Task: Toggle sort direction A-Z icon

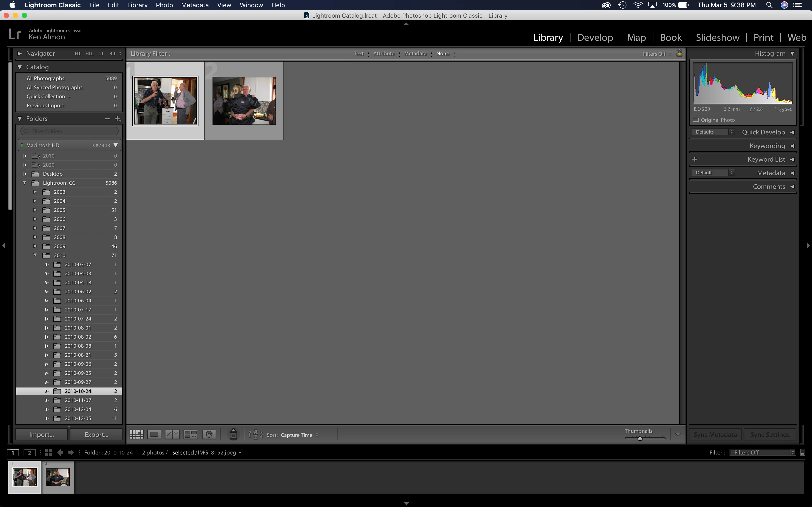Action: (256, 435)
